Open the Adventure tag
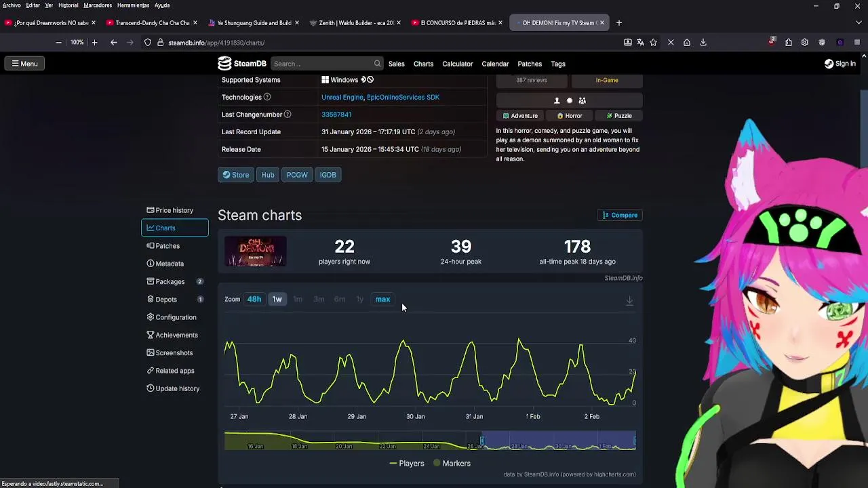The width and height of the screenshot is (868, 488). click(x=520, y=116)
